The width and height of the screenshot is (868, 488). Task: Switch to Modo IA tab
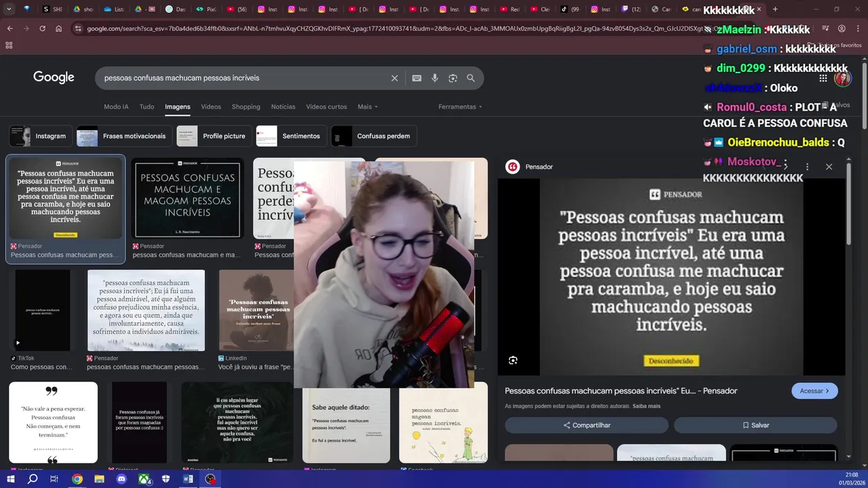click(116, 106)
